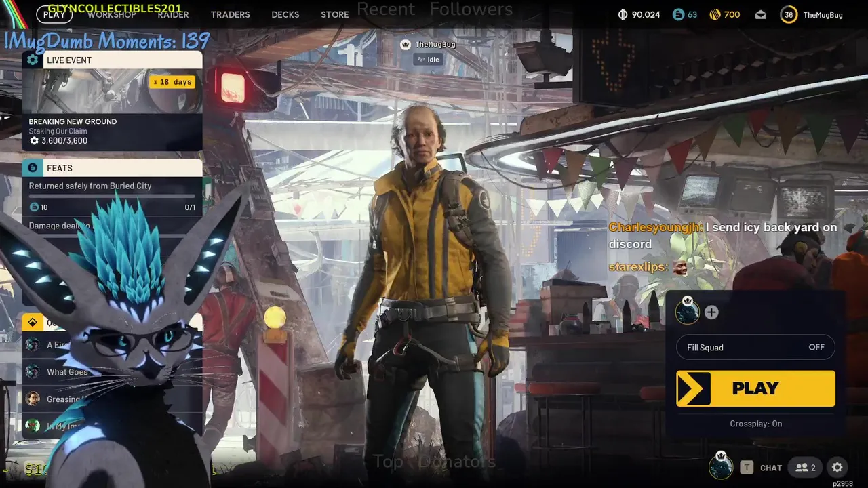This screenshot has height=488, width=868.
Task: Click the level 36 ring badge
Action: coord(789,14)
